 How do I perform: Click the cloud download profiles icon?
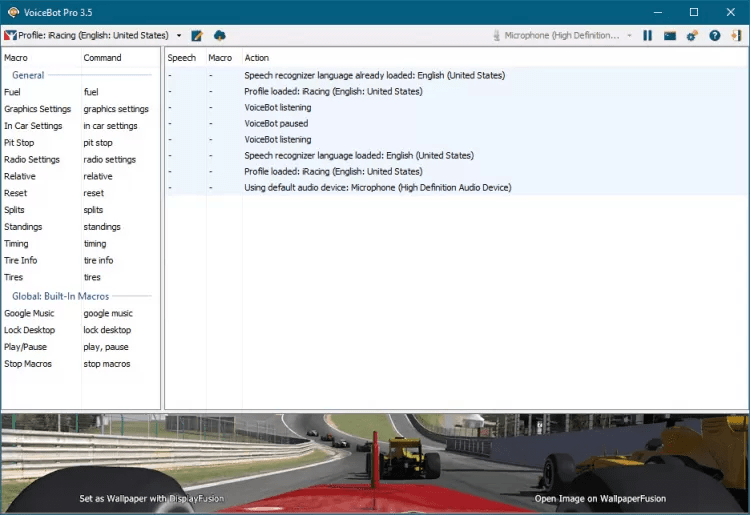click(x=220, y=35)
